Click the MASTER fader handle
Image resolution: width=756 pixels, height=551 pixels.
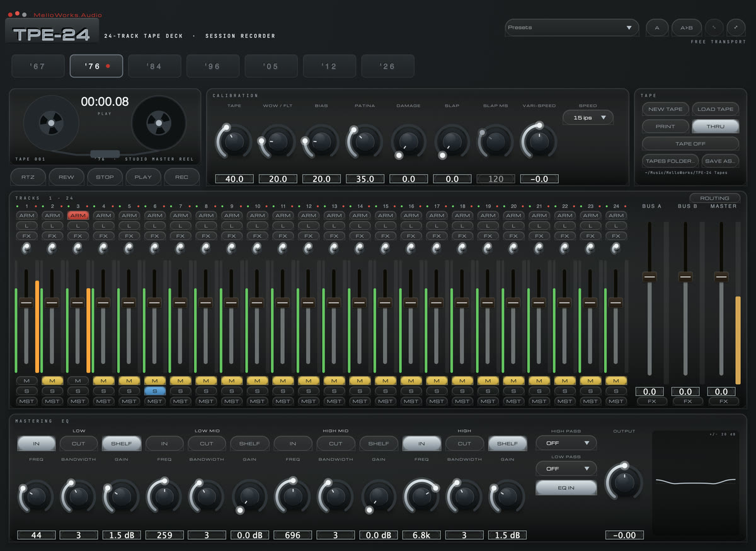click(x=721, y=276)
